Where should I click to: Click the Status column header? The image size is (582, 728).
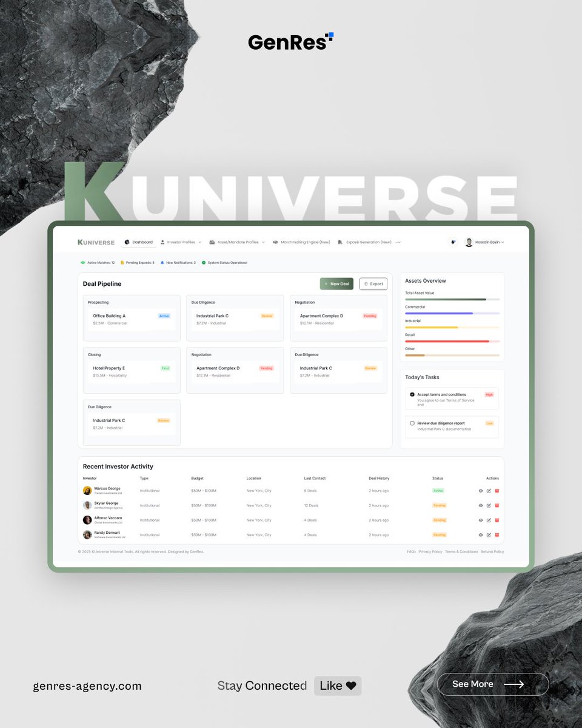pyautogui.click(x=438, y=478)
